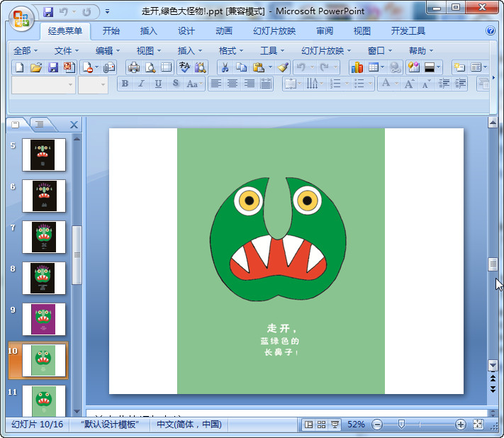Open a file with the folder icon
The width and height of the screenshot is (504, 438).
[36, 67]
